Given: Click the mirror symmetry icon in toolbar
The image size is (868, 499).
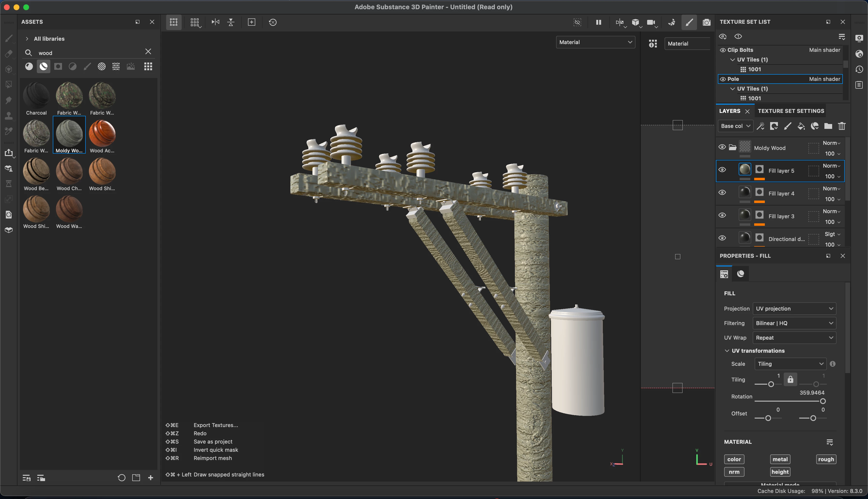Looking at the screenshot, I should coord(216,22).
